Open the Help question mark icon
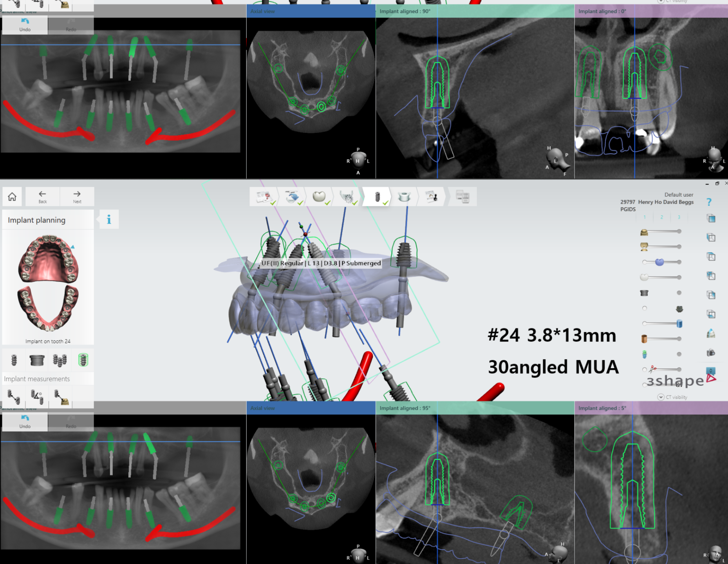This screenshot has height=564, width=728. click(709, 202)
